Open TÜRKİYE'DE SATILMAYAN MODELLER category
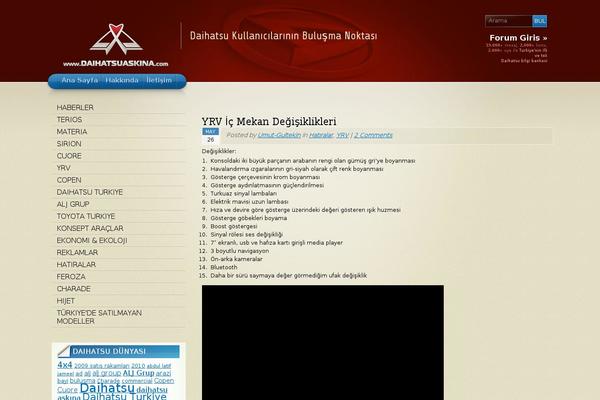 pos(99,317)
